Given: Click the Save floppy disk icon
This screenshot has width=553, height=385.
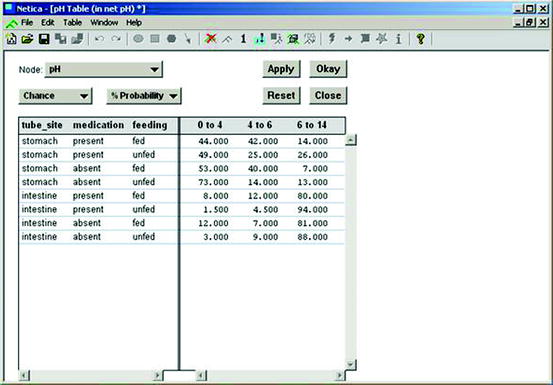Looking at the screenshot, I should tap(44, 39).
